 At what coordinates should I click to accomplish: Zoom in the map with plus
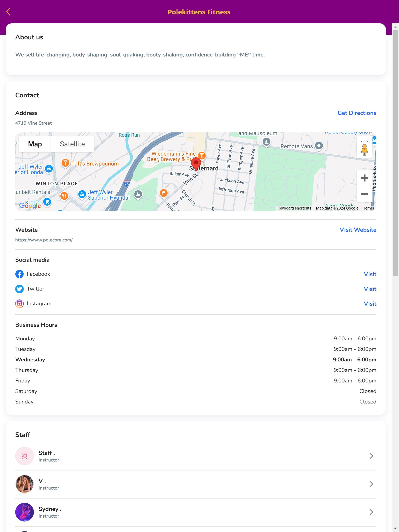pos(365,178)
